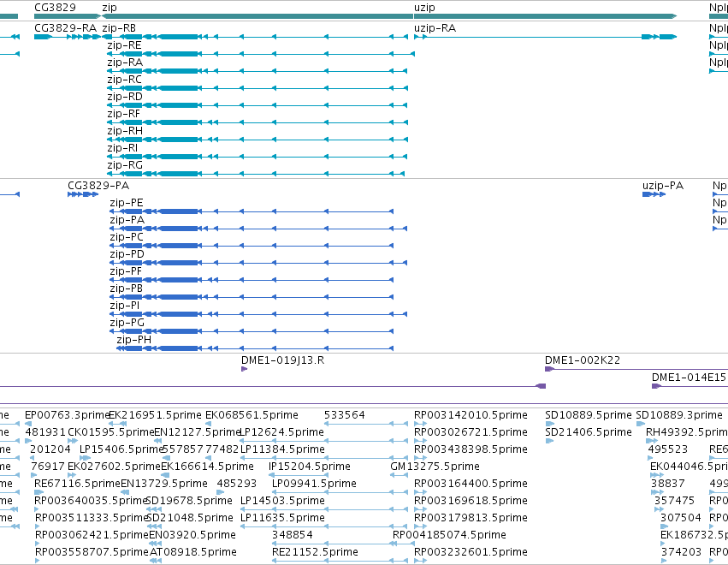Click EST label SD10889.5prime
This screenshot has width=728, height=565.
click(589, 415)
